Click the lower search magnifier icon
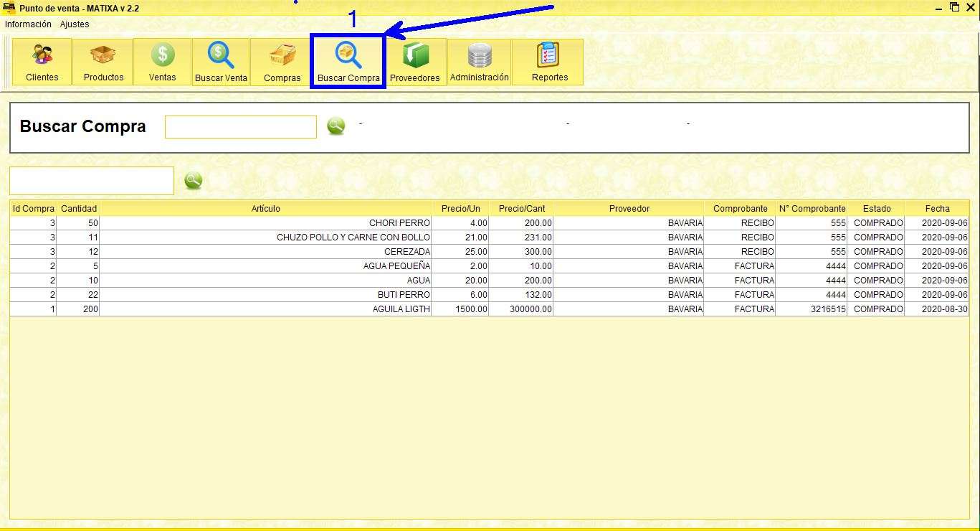 (x=193, y=180)
